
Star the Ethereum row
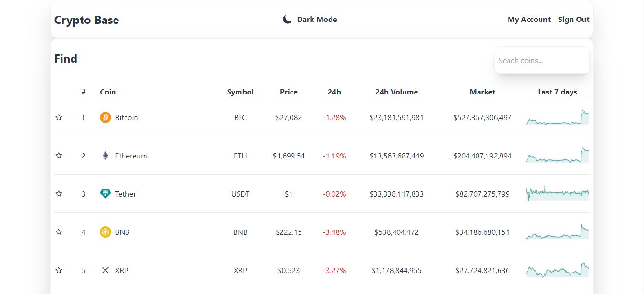click(x=59, y=156)
